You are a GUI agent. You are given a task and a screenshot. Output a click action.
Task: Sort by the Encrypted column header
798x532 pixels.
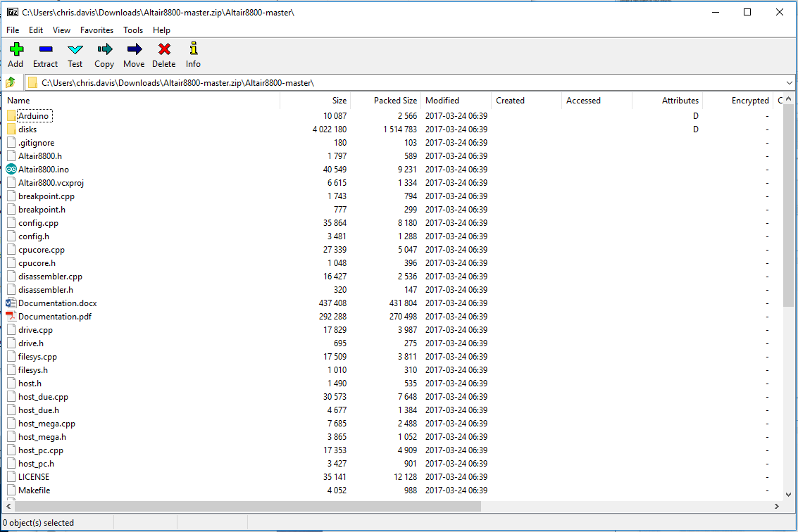click(738, 101)
